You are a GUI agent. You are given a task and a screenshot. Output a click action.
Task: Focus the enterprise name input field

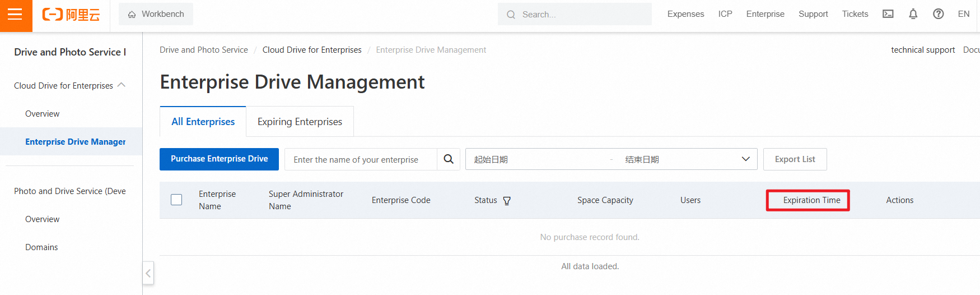tap(361, 160)
